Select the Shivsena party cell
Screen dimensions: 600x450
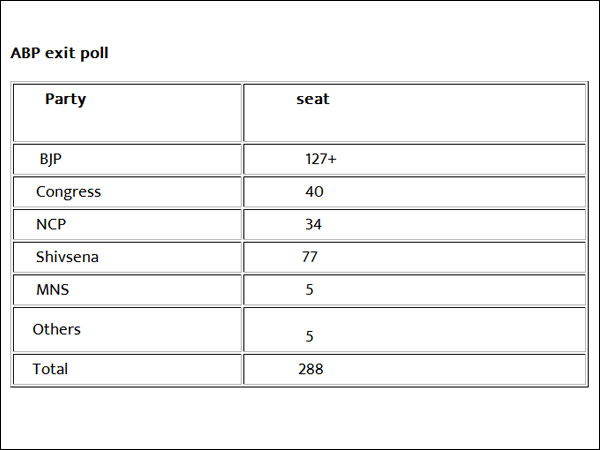[67, 258]
